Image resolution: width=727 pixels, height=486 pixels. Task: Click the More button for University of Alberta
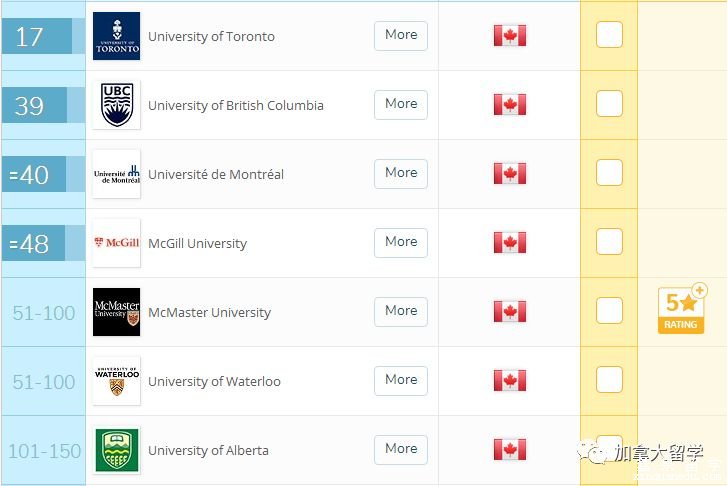pos(401,449)
